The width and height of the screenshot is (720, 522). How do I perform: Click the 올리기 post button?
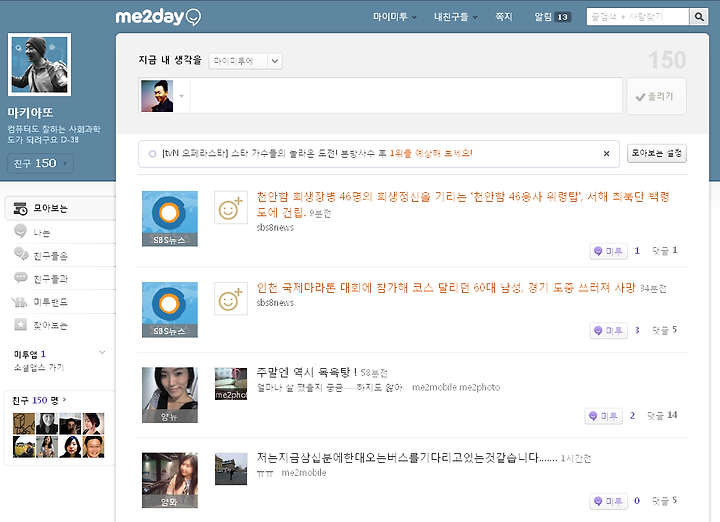657,96
